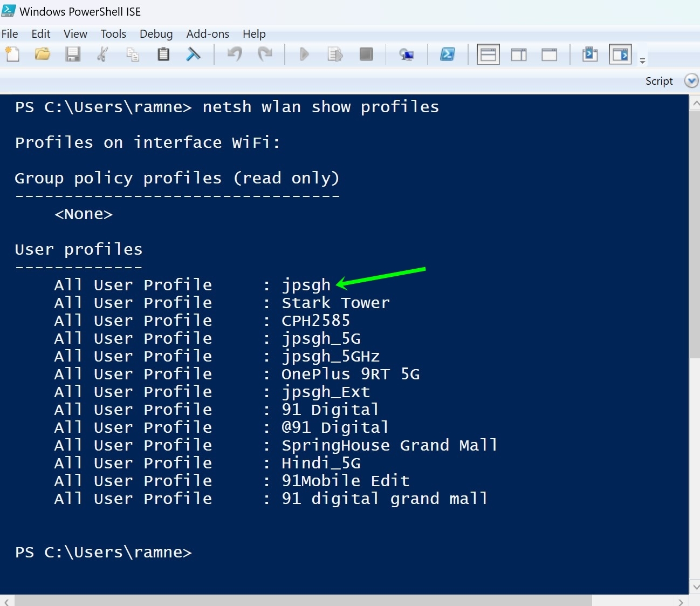Image resolution: width=700 pixels, height=606 pixels.
Task: Clear the console pane
Action: (x=194, y=54)
